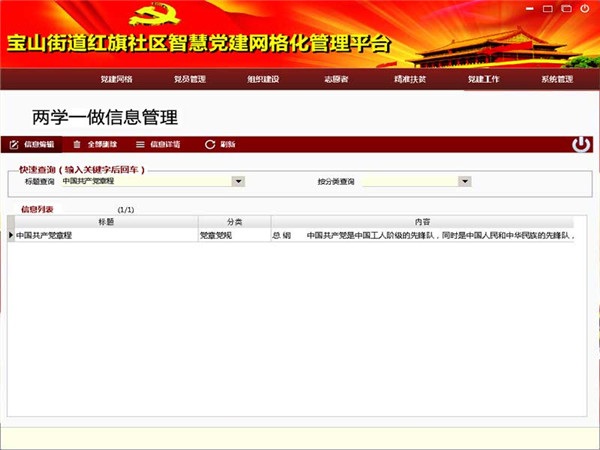Click the 信息编辑 edit toolbar button

pyautogui.click(x=32, y=144)
